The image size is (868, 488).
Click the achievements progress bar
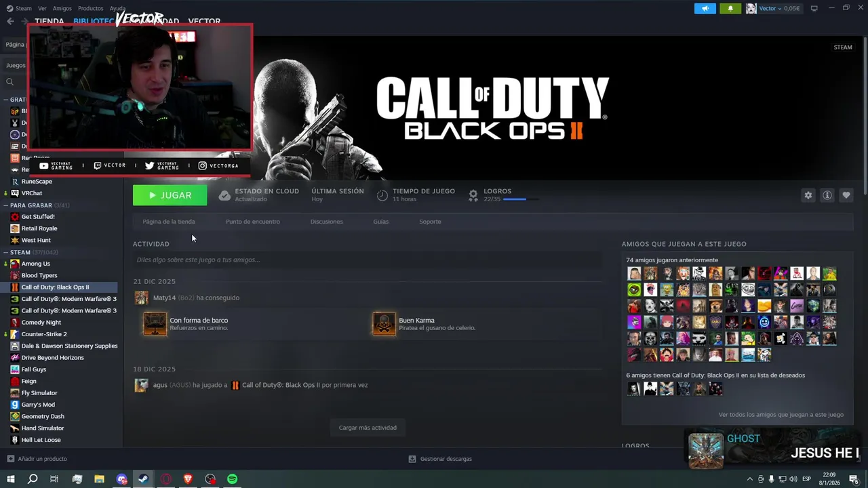pos(521,199)
